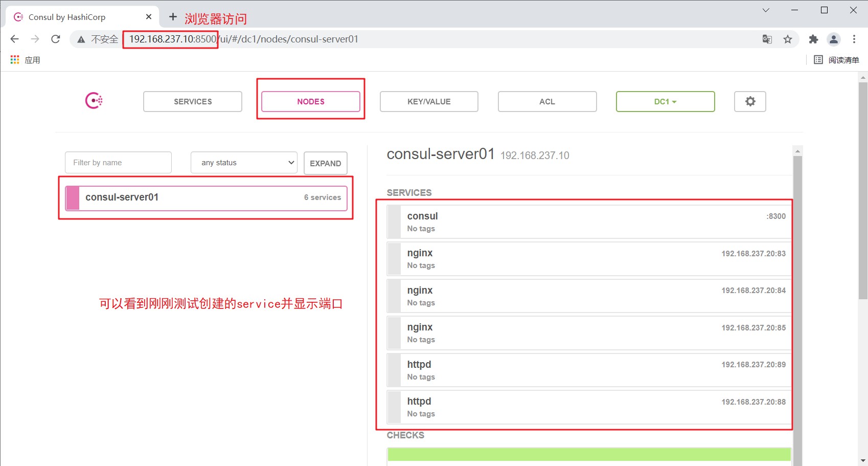
Task: Open Chrome's three-dot menu
Action: tap(854, 39)
